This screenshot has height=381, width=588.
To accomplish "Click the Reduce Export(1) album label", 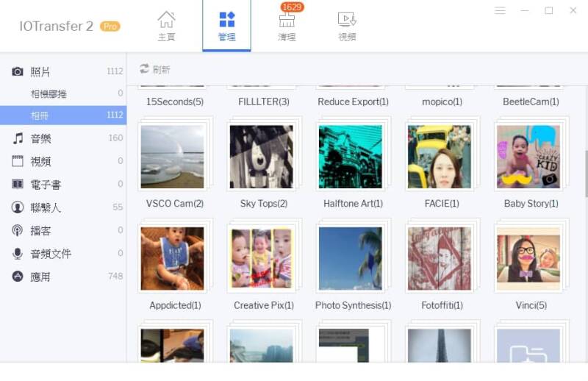I will tap(354, 102).
